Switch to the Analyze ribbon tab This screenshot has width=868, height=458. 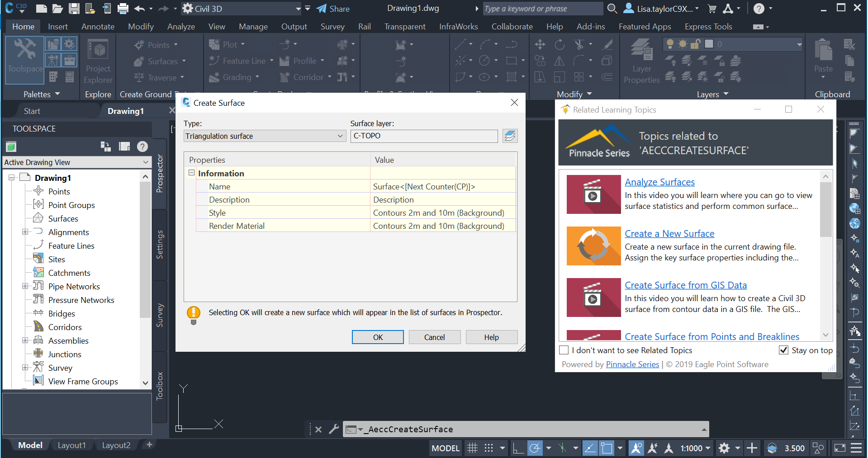coord(181,27)
